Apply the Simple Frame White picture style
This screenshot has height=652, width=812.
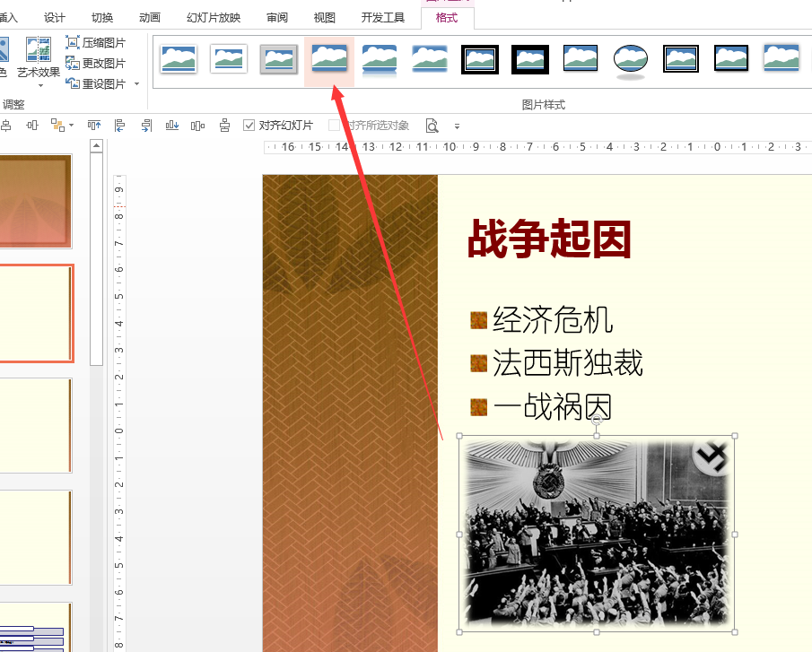tap(179, 59)
